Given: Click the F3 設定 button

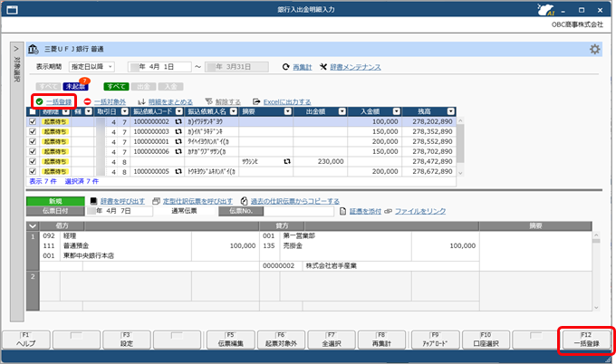Looking at the screenshot, I should [x=127, y=340].
